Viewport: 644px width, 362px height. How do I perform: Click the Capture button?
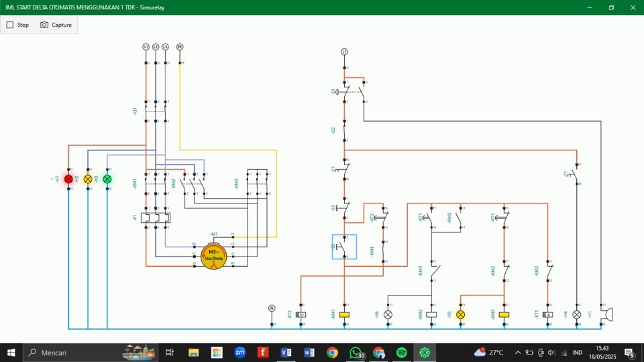point(56,25)
